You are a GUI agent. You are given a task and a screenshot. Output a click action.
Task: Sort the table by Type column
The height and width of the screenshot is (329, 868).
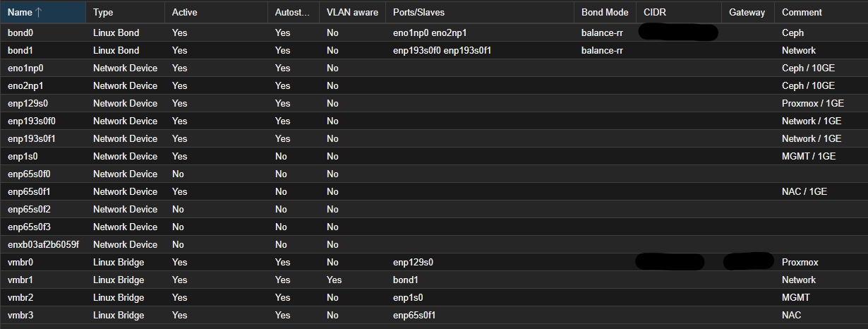coord(104,12)
